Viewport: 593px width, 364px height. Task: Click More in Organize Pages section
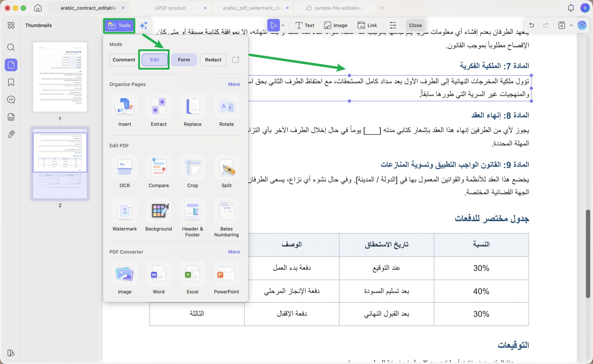click(x=234, y=84)
